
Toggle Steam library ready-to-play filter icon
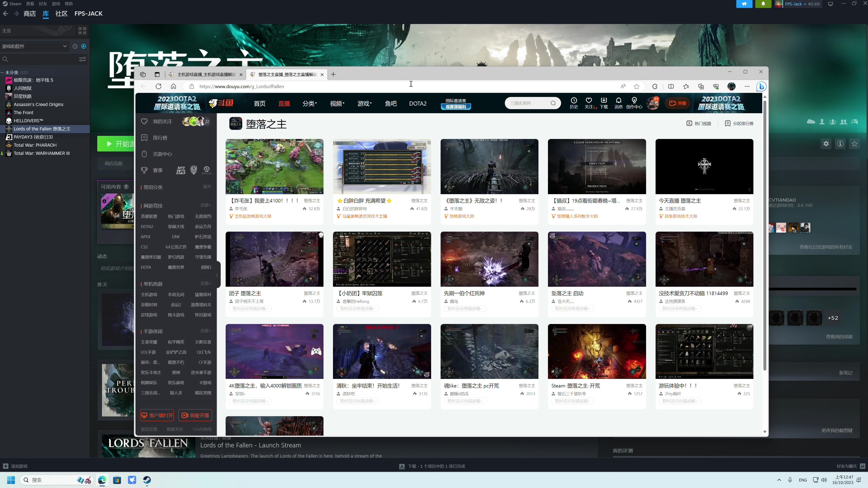(84, 46)
